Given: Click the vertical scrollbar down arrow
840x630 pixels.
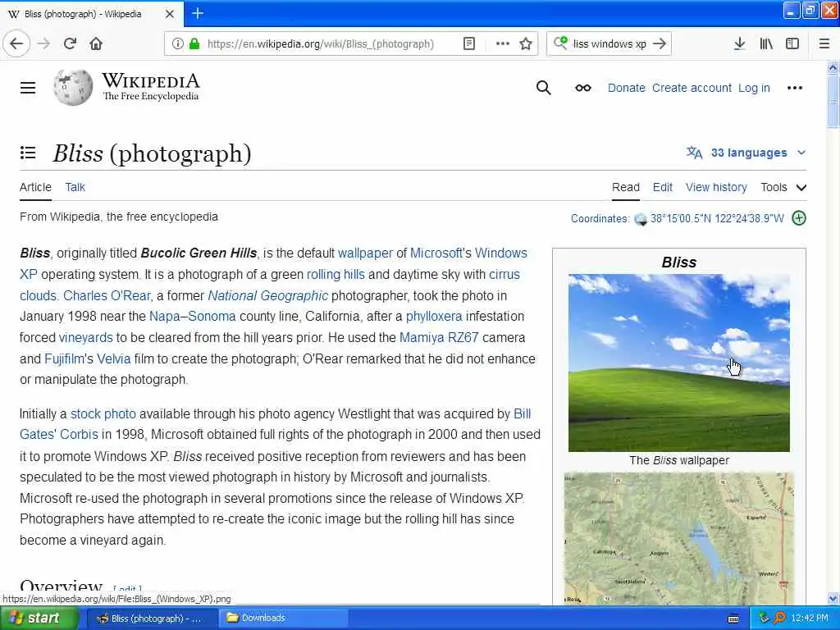Looking at the screenshot, I should tap(833, 598).
